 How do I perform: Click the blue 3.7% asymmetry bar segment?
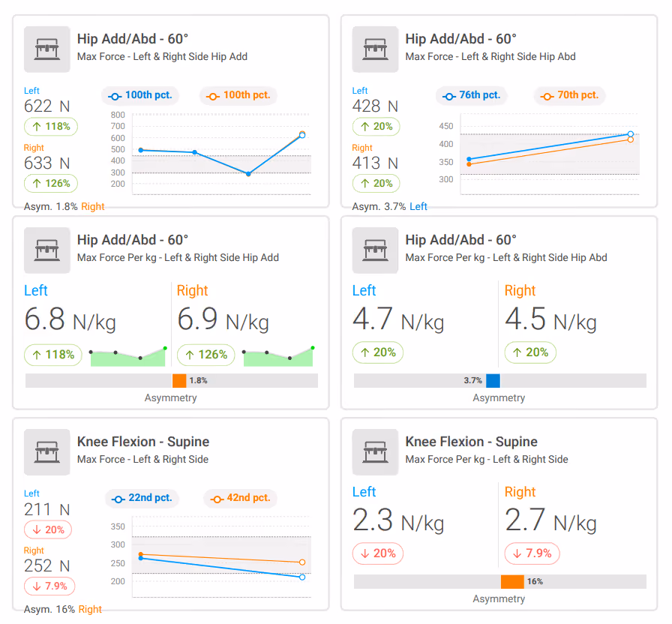coord(493,380)
